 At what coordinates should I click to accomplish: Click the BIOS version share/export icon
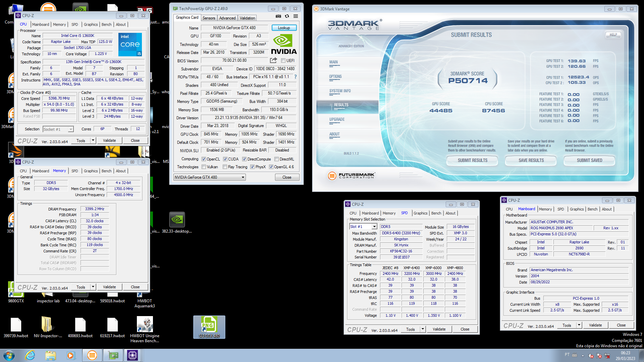273,60
